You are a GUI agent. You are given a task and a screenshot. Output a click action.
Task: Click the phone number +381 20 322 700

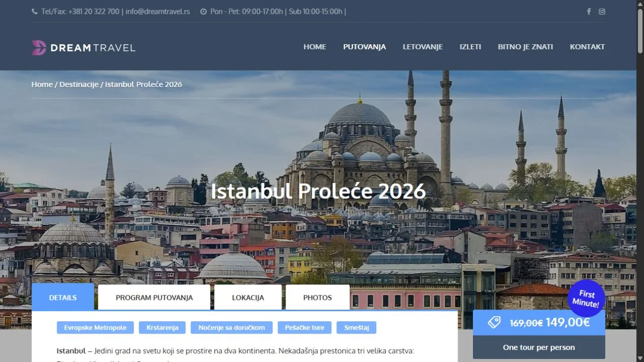[94, 12]
